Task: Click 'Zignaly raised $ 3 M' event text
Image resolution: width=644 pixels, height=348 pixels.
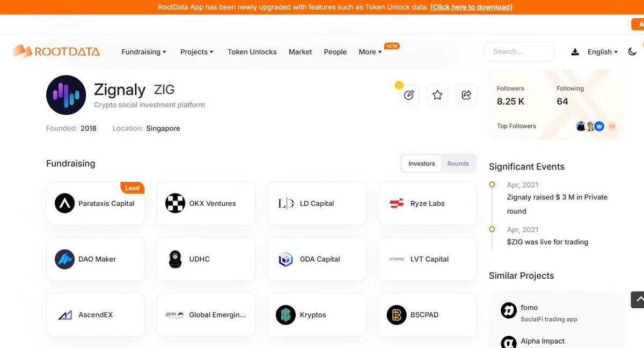Action: coord(557,204)
